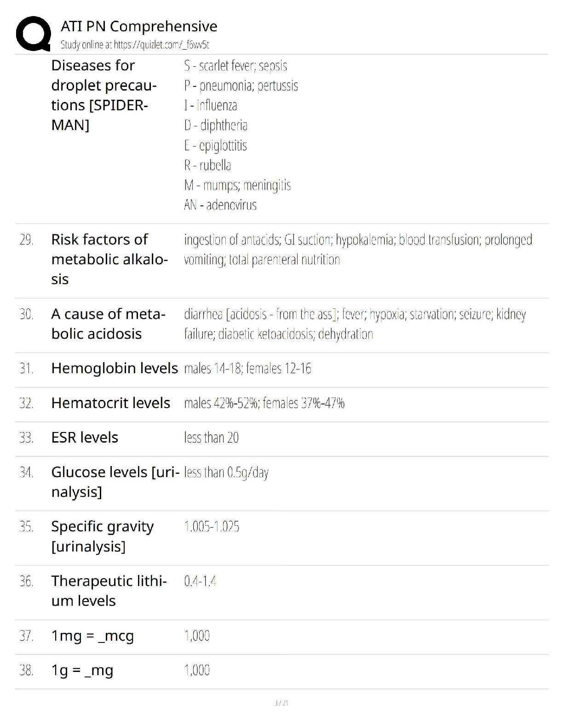Click the 'AN - adenovirus' line
Screen dimensions: 563x728
point(220,205)
